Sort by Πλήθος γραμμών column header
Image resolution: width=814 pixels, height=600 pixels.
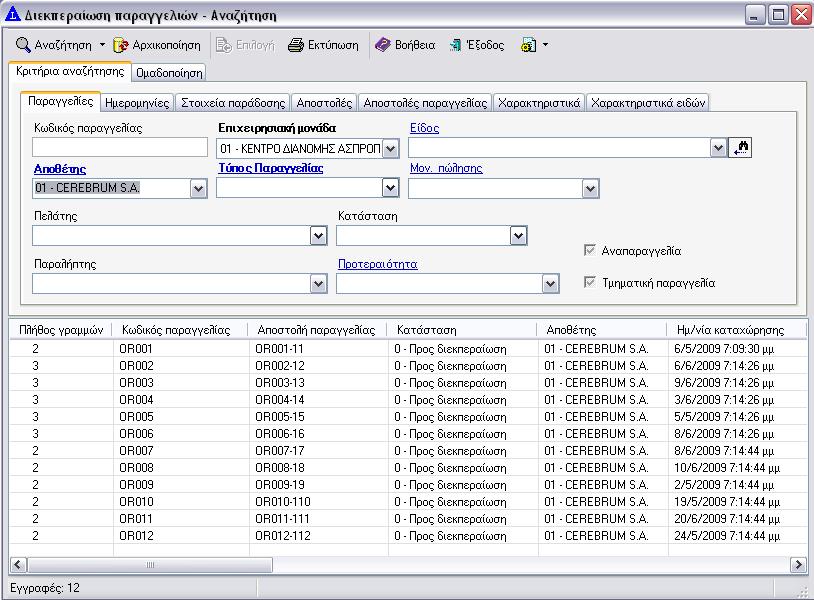tap(61, 330)
